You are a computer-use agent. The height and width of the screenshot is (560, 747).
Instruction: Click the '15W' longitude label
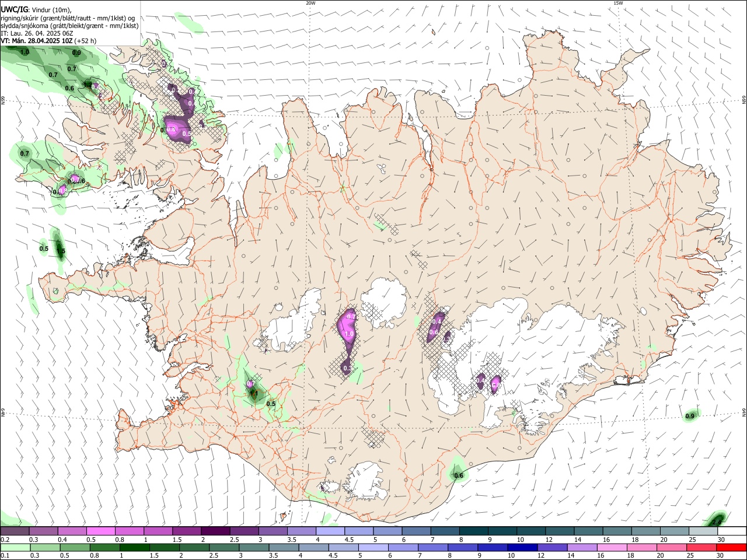[618, 3]
